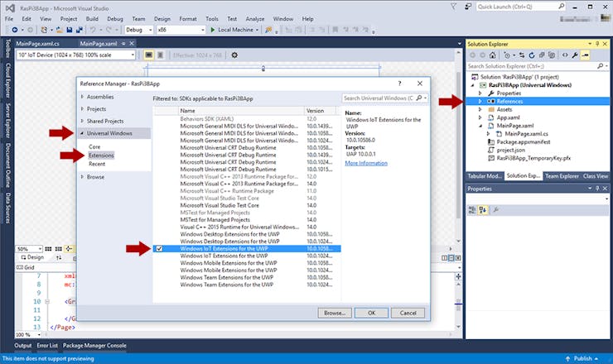
Task: Open the 50% zoom dropdown
Action: click(x=29, y=249)
